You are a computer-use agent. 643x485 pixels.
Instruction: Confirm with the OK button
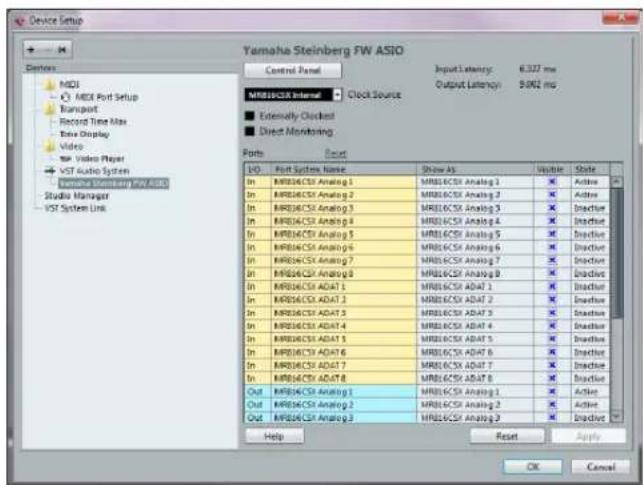click(x=533, y=467)
